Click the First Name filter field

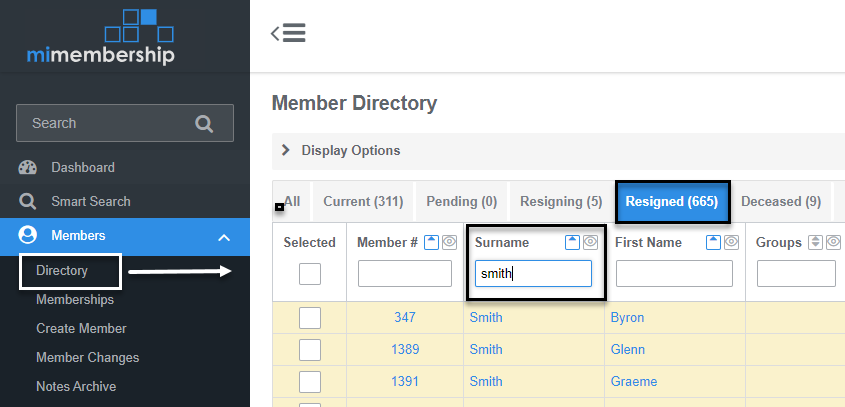(674, 274)
